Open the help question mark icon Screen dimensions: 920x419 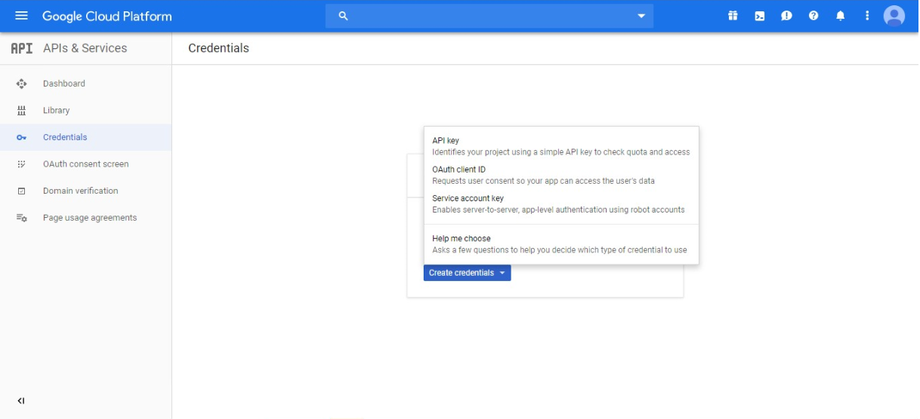(x=813, y=16)
